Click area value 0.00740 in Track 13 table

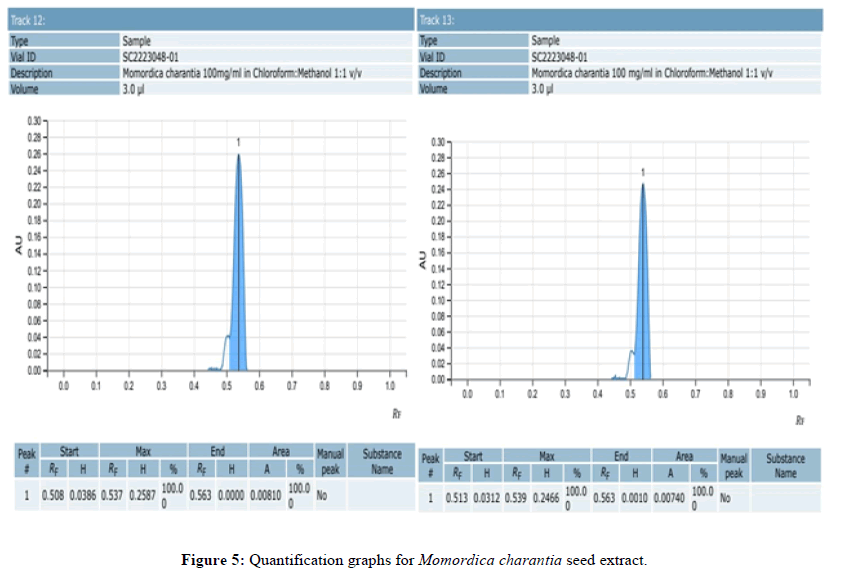670,497
